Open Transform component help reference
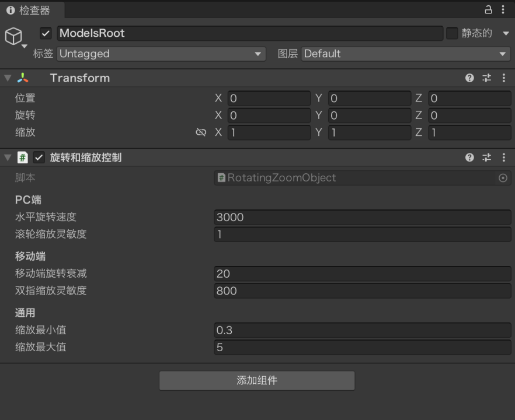This screenshot has width=515, height=420. [469, 78]
